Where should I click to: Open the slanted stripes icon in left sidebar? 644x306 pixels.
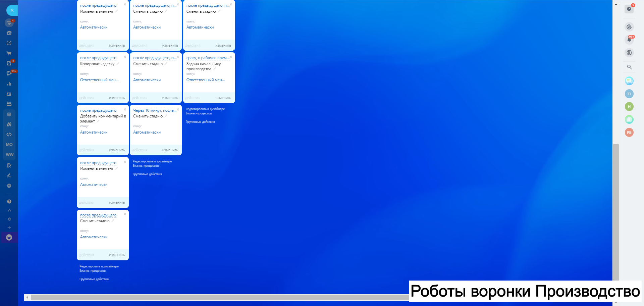point(9,124)
